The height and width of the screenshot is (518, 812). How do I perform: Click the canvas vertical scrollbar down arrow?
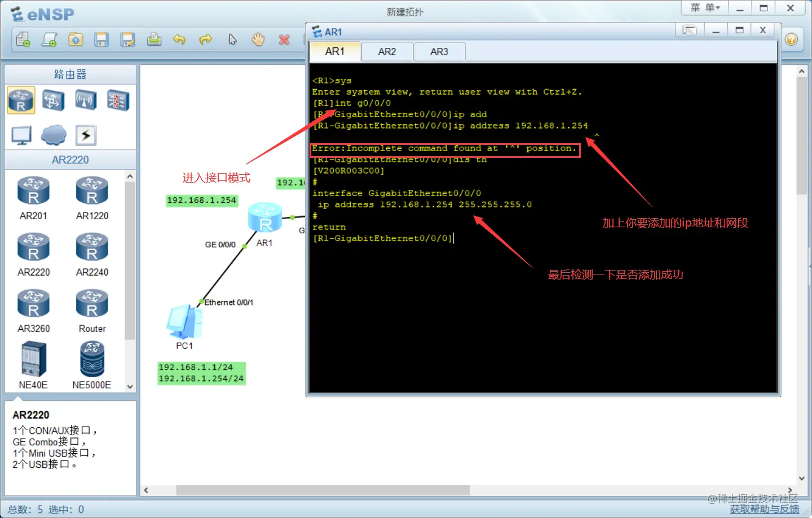tap(801, 479)
